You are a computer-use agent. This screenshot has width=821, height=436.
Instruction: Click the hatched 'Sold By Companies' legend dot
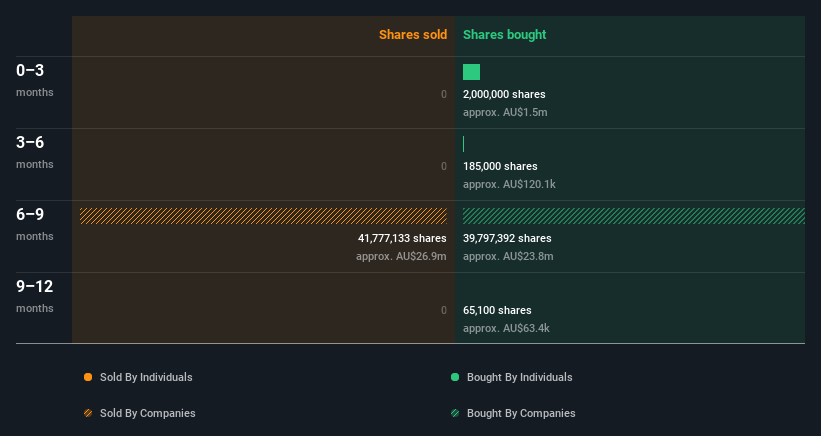coord(88,413)
